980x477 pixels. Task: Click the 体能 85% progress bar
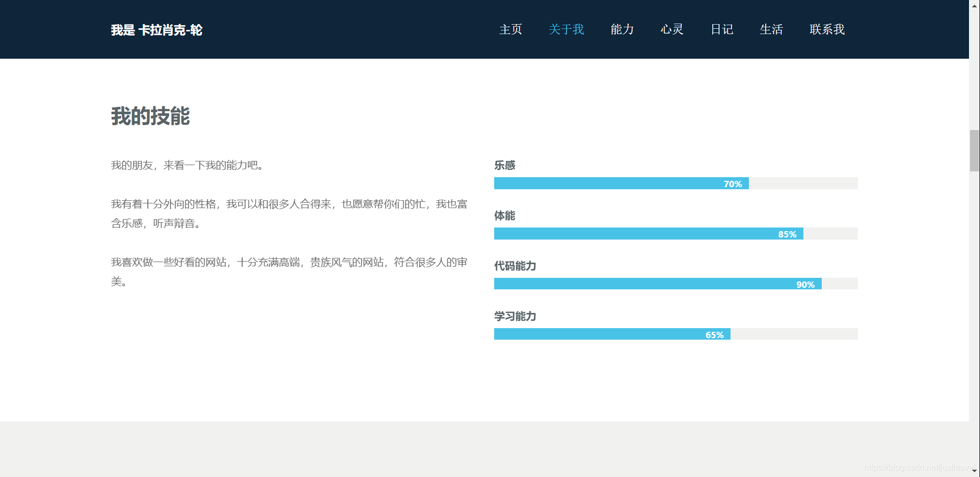coord(676,233)
